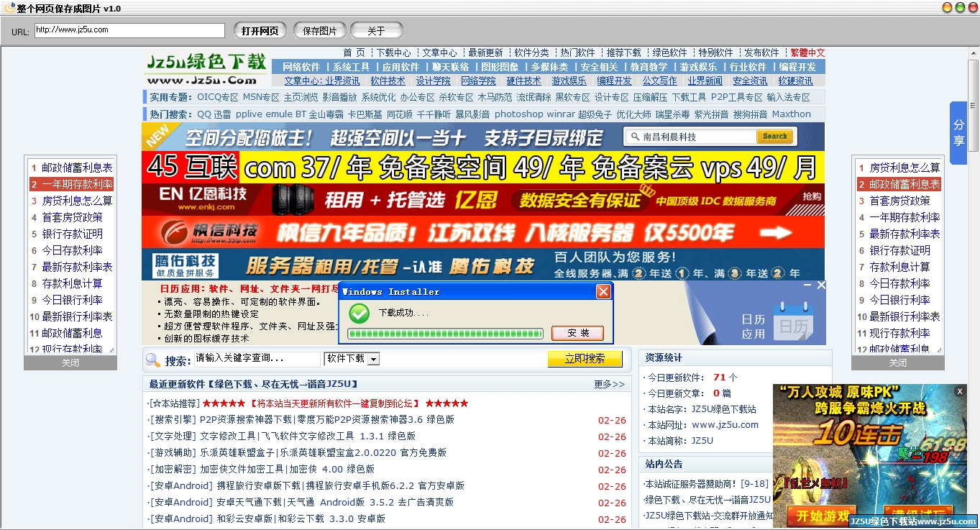Close the calendar ad with X icon
This screenshot has width=980, height=530.
click(x=820, y=285)
